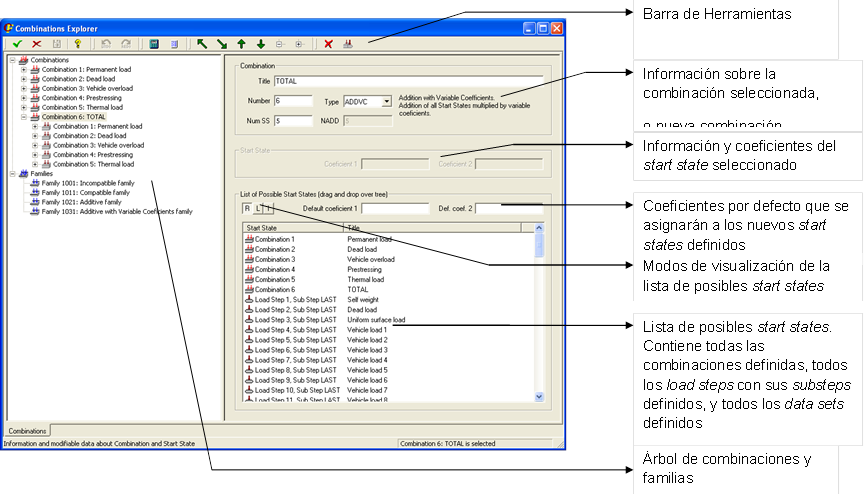Screen dimensions: 864x495
Task: Open the Type ADDVC dropdown
Action: [x=386, y=101]
